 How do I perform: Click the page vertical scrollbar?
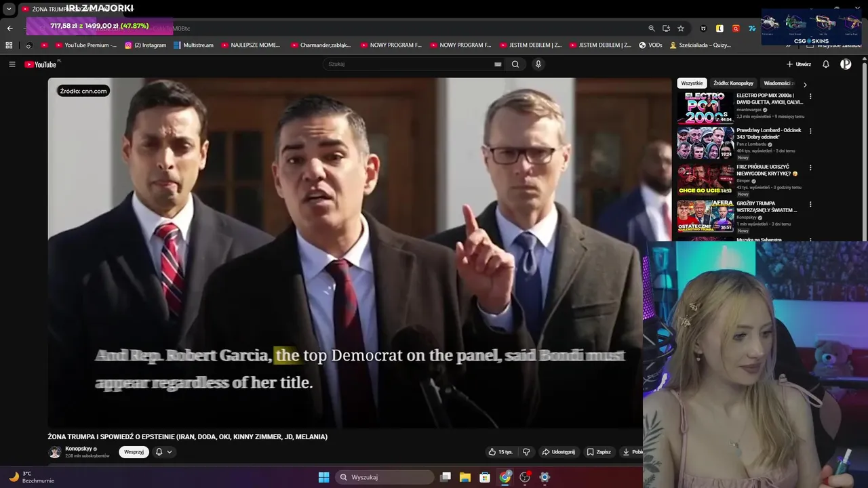coord(865,149)
